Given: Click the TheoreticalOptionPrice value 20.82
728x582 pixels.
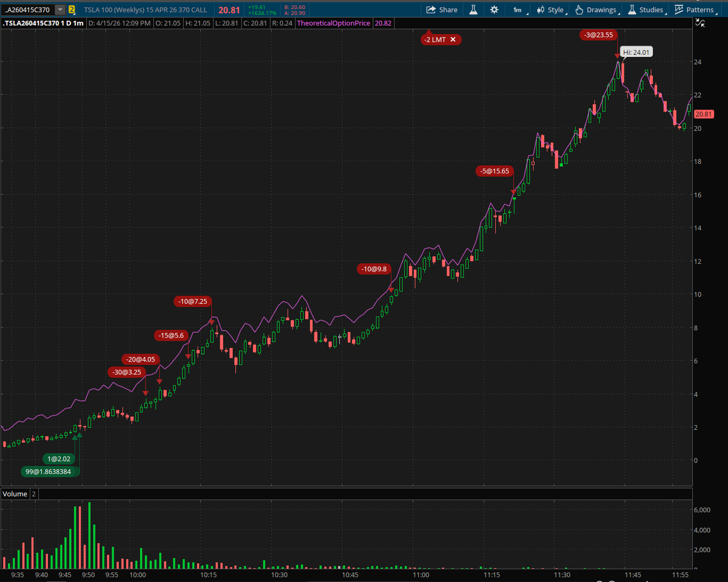Looking at the screenshot, I should [x=383, y=23].
